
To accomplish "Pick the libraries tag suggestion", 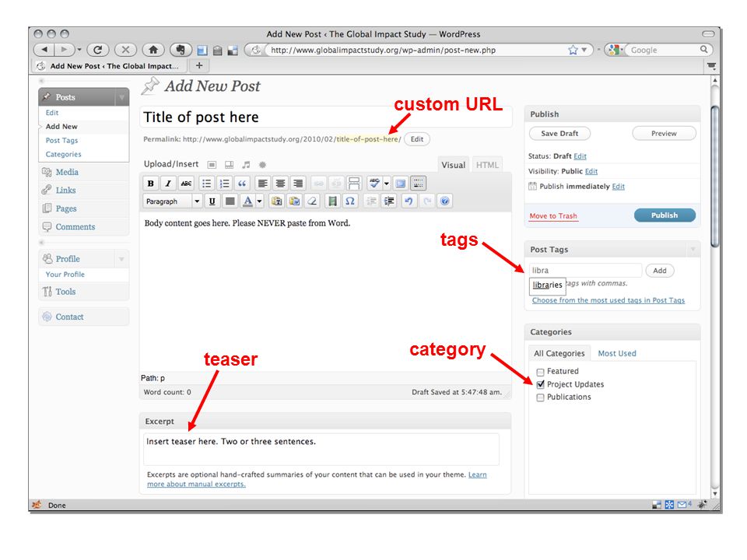I will pos(547,285).
